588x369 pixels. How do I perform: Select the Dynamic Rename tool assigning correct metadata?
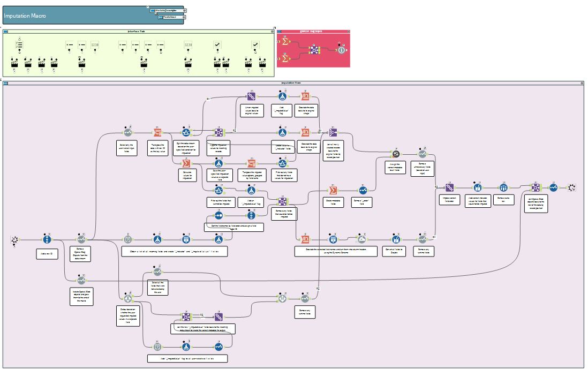coord(395,153)
